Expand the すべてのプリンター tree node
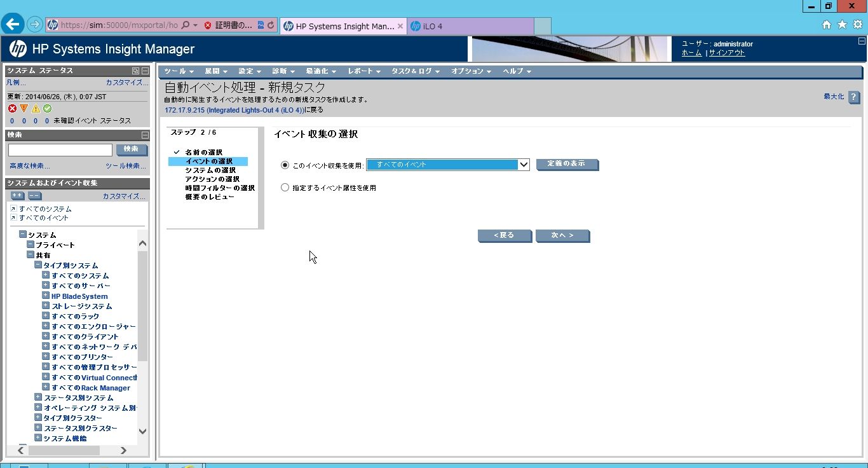Viewport: 868px width, 468px height. pyautogui.click(x=46, y=357)
